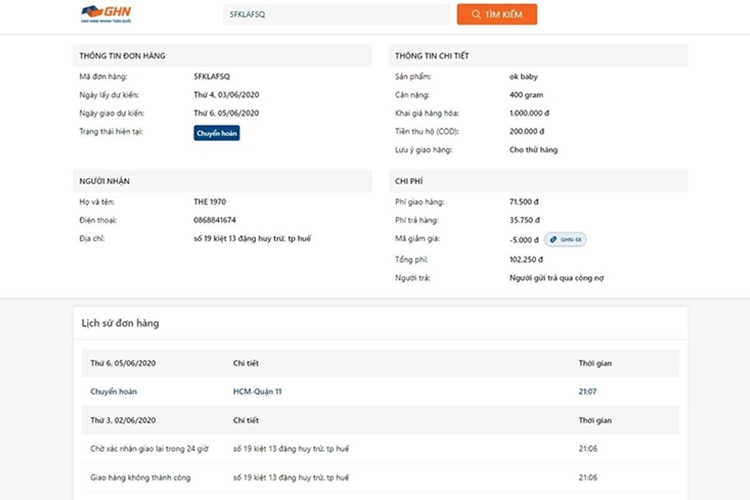750x500 pixels.
Task: Click Giao hàng không thành công status
Action: click(x=140, y=478)
